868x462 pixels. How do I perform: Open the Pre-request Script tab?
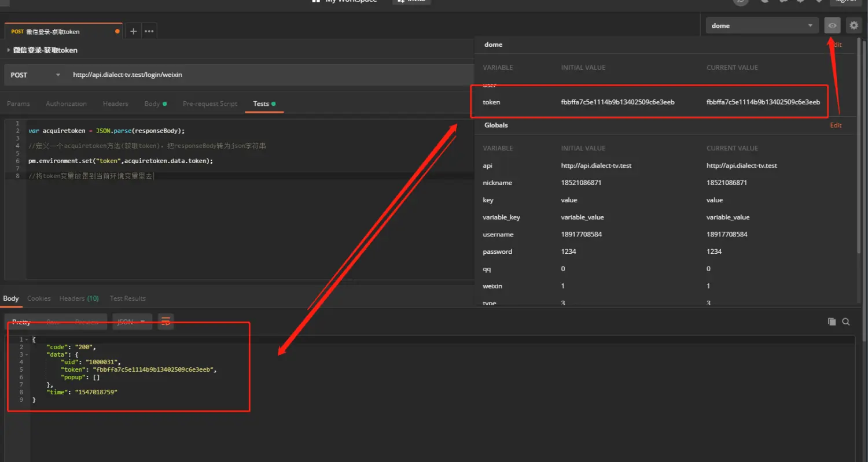(x=210, y=104)
